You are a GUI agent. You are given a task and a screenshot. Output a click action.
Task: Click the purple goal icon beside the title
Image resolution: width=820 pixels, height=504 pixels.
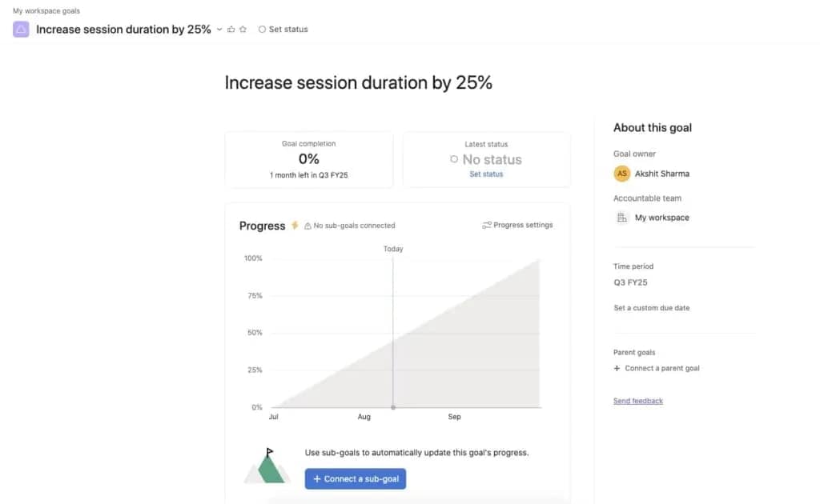tap(20, 29)
